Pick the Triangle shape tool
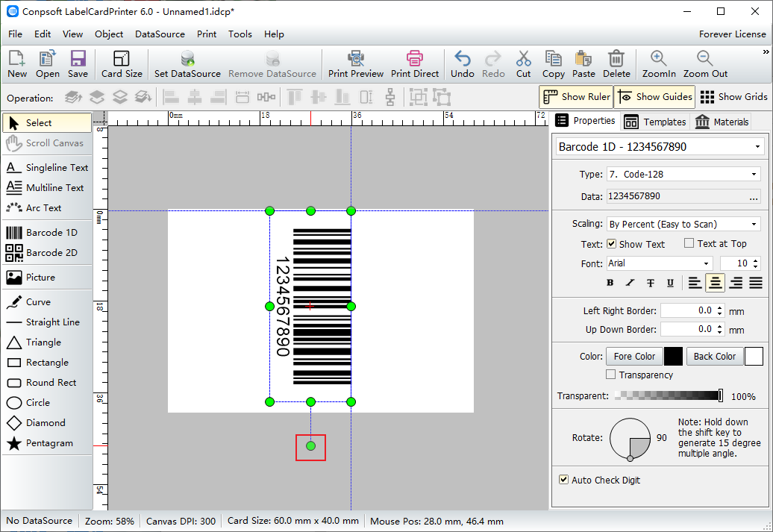Screen dimensions: 773x532 coord(47,342)
